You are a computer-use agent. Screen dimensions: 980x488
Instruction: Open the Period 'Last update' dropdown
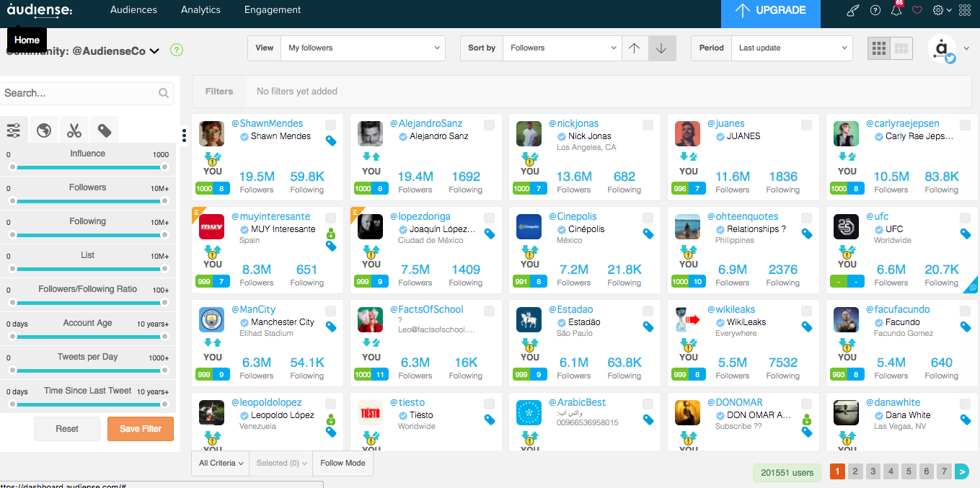click(792, 48)
